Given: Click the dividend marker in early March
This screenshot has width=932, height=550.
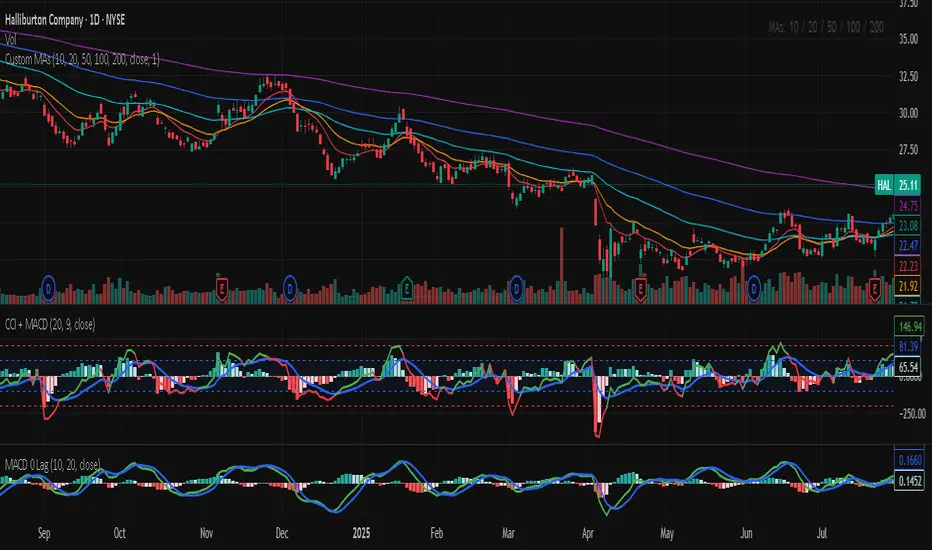Looking at the screenshot, I should [x=517, y=290].
